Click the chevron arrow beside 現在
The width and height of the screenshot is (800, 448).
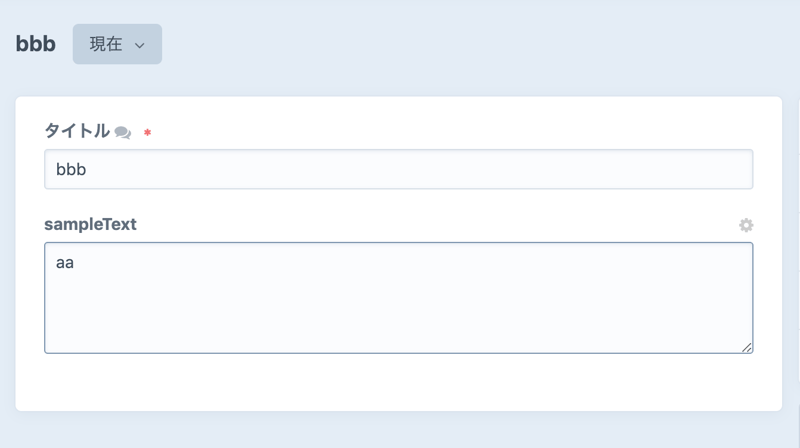click(140, 46)
